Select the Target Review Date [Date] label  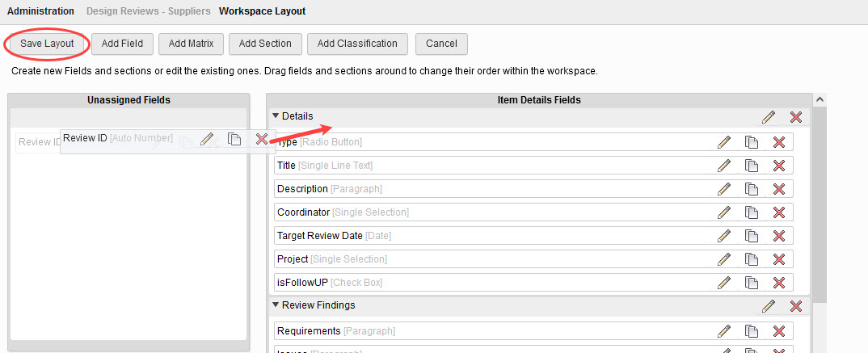click(335, 236)
